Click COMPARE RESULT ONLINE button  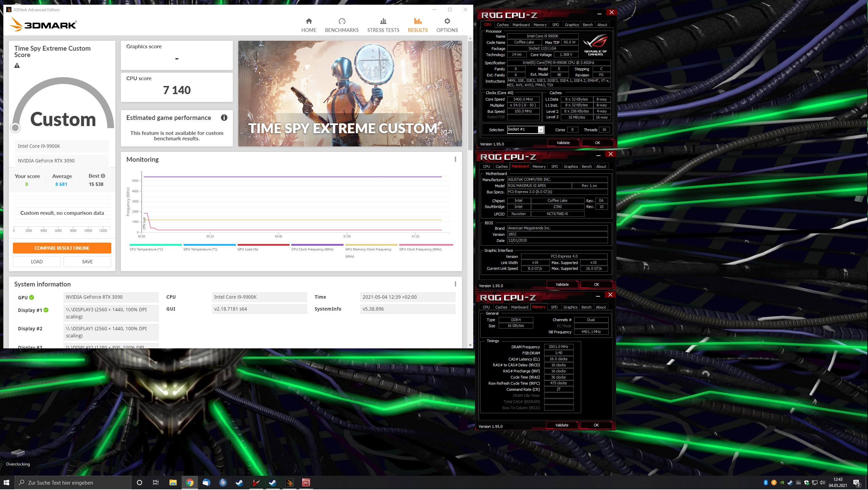[62, 248]
